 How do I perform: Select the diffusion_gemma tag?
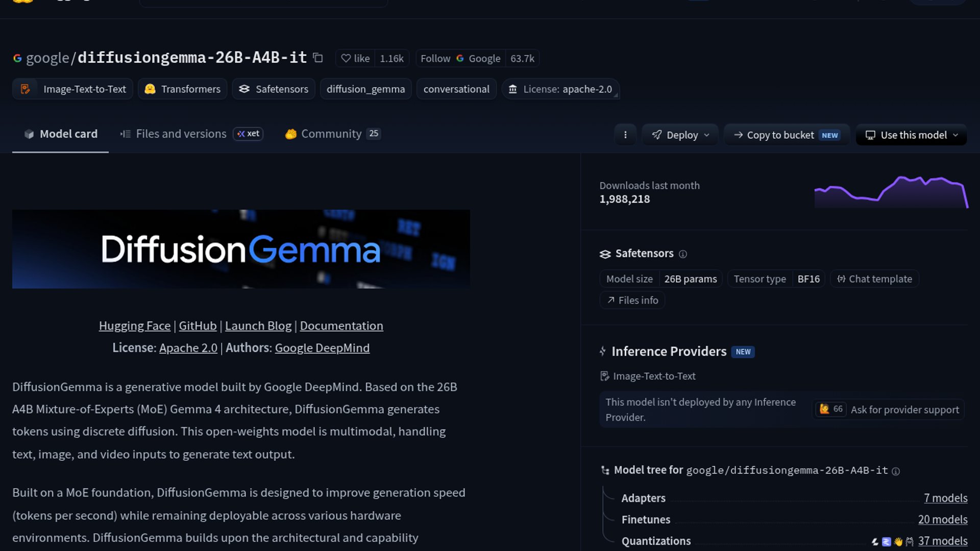click(x=365, y=89)
